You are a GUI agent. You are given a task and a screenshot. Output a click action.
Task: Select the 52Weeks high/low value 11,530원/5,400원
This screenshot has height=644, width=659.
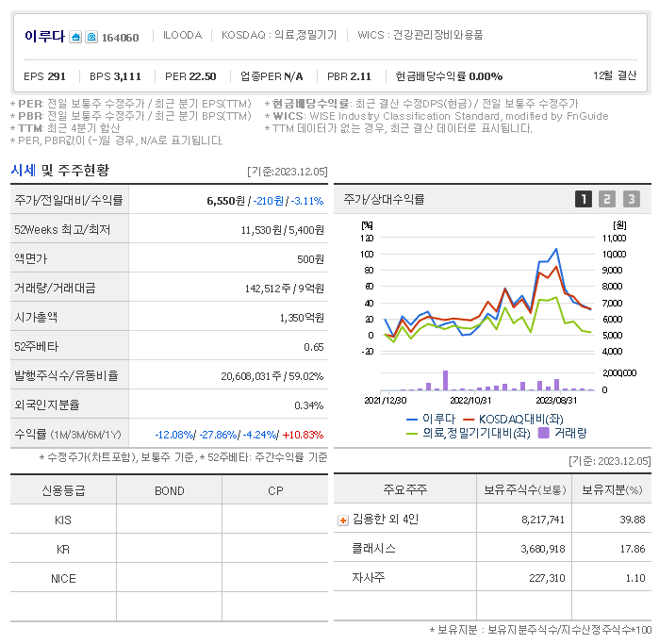283,230
